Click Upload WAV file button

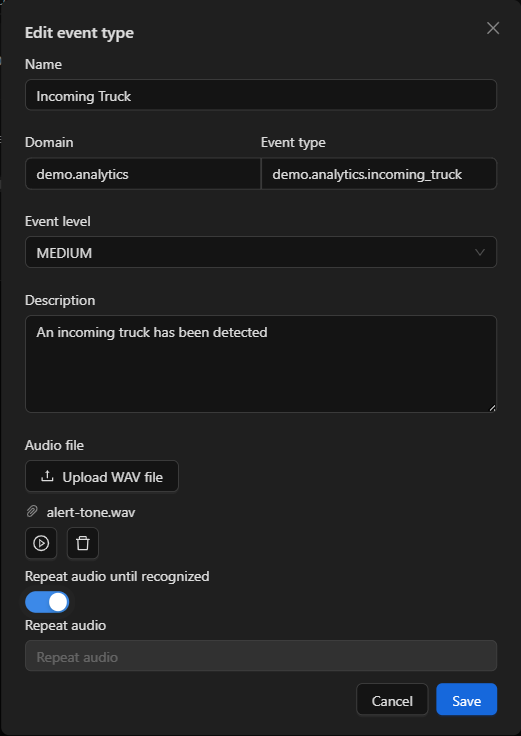coord(102,476)
